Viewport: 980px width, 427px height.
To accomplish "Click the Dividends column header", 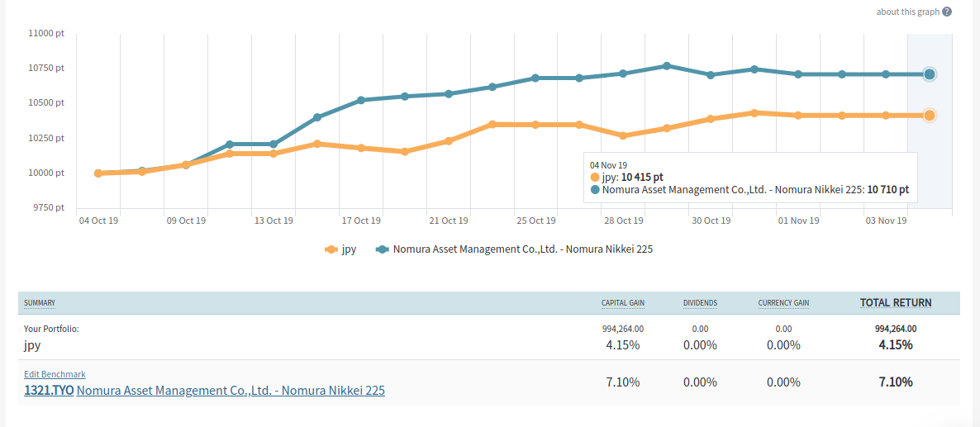I will click(700, 303).
